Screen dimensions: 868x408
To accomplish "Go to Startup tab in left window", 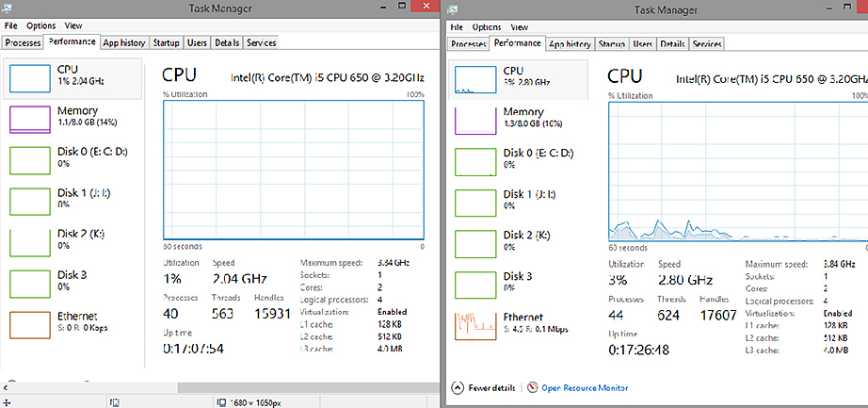I will [x=167, y=42].
